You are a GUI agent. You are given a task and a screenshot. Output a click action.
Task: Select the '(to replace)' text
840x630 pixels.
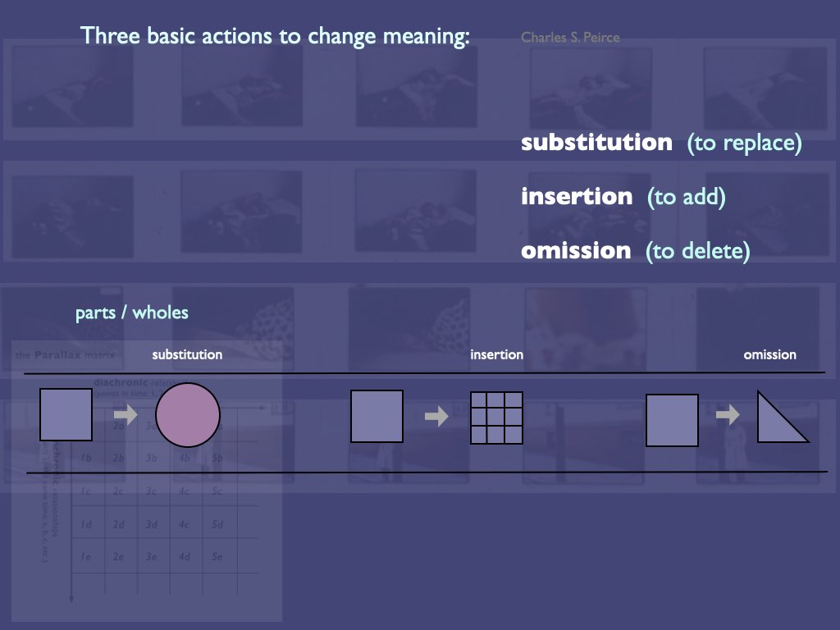tap(744, 143)
